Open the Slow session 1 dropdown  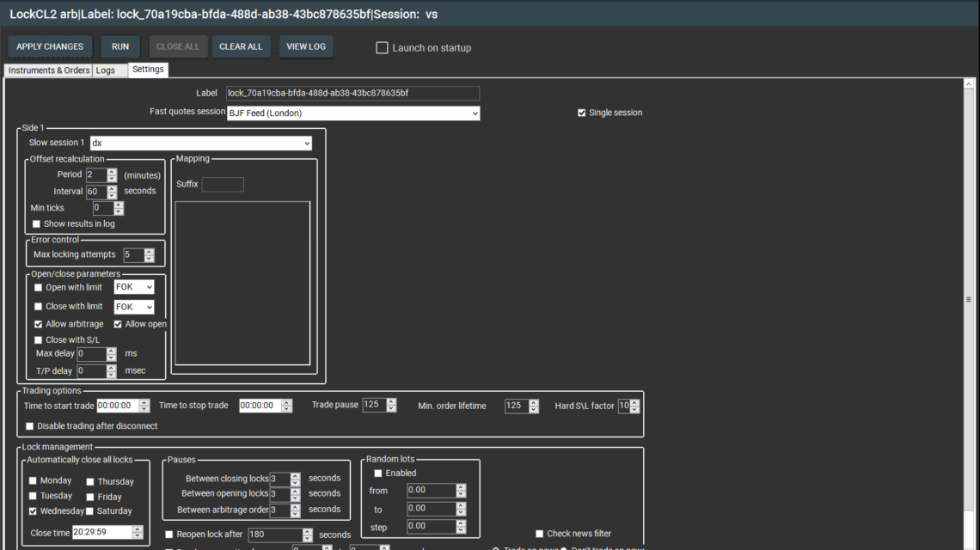(x=307, y=144)
